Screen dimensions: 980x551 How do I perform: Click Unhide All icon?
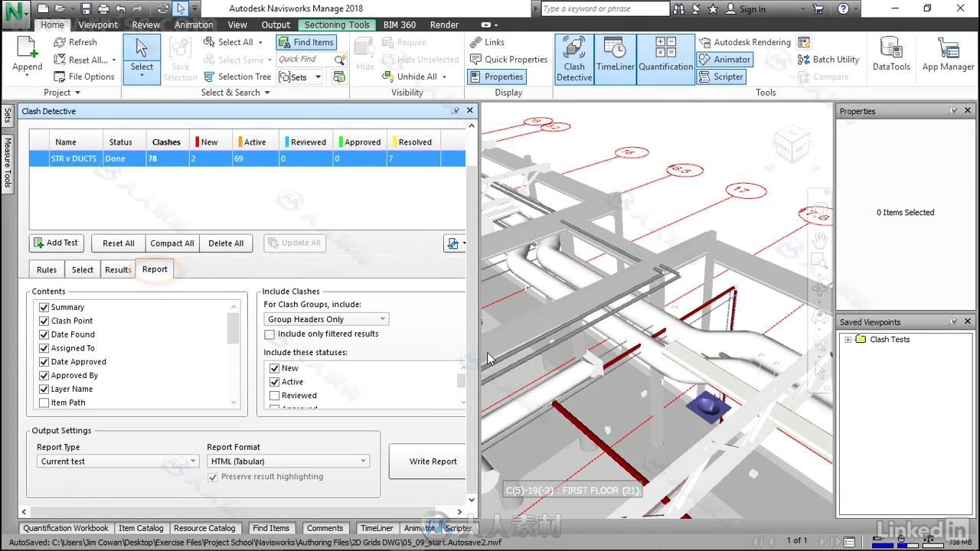point(388,77)
